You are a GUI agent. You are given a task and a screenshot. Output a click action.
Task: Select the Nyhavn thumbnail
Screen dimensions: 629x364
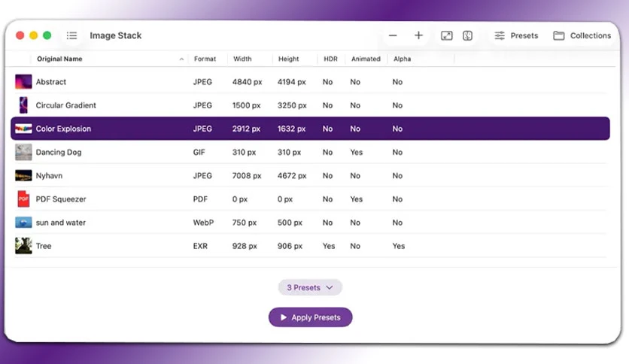pos(23,175)
